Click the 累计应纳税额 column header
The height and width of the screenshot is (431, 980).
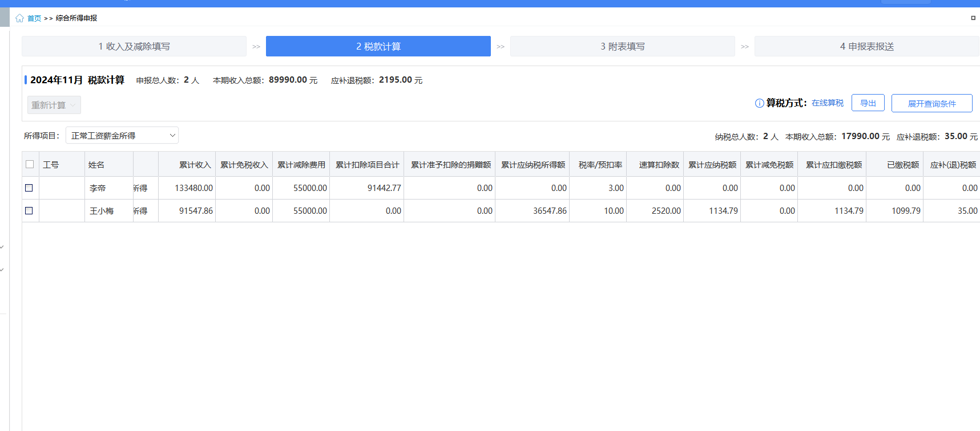[x=712, y=165]
